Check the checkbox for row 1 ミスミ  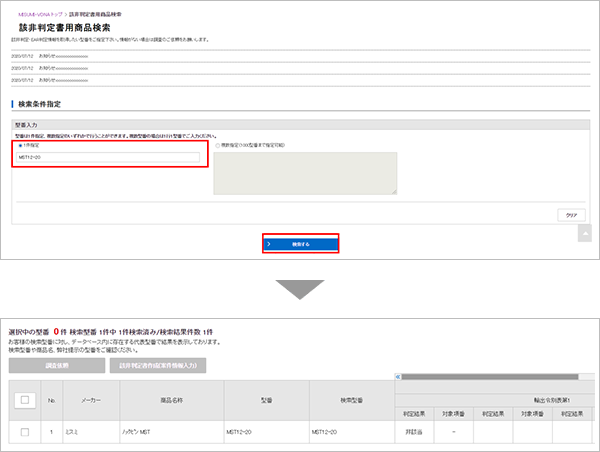tap(25, 432)
